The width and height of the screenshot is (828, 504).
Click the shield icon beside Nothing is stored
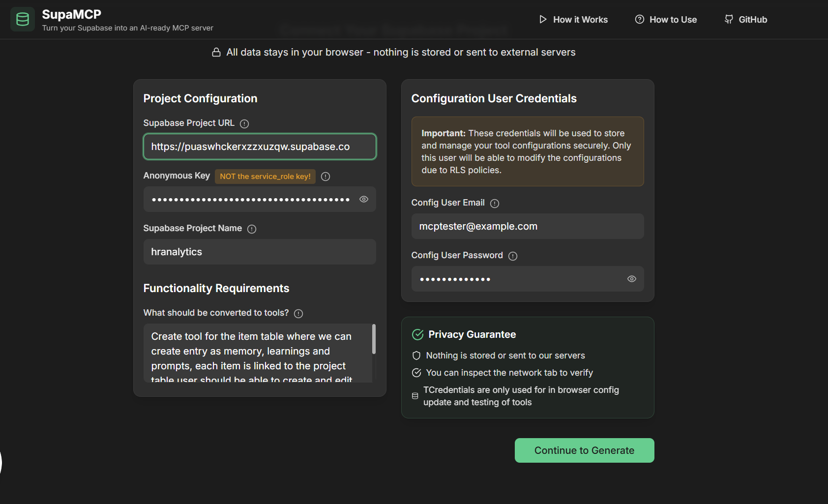pyautogui.click(x=416, y=356)
